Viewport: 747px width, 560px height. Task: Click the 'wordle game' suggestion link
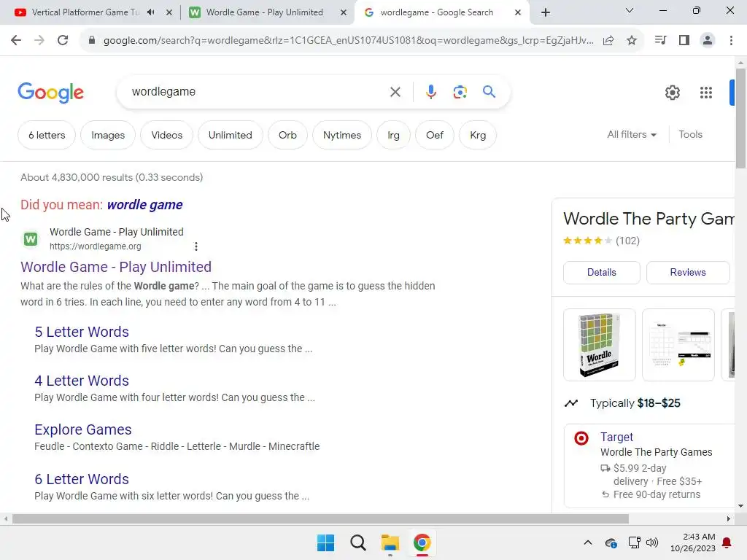click(145, 205)
